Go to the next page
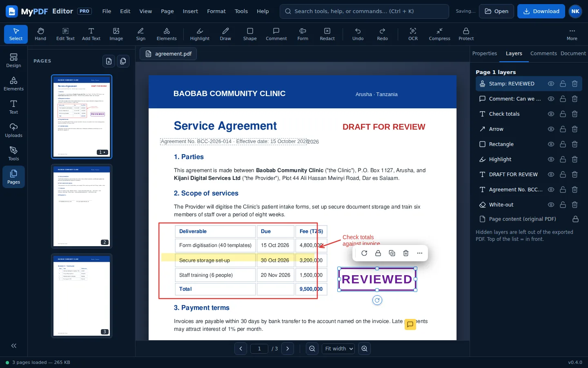Image resolution: width=588 pixels, height=368 pixels. [x=287, y=349]
